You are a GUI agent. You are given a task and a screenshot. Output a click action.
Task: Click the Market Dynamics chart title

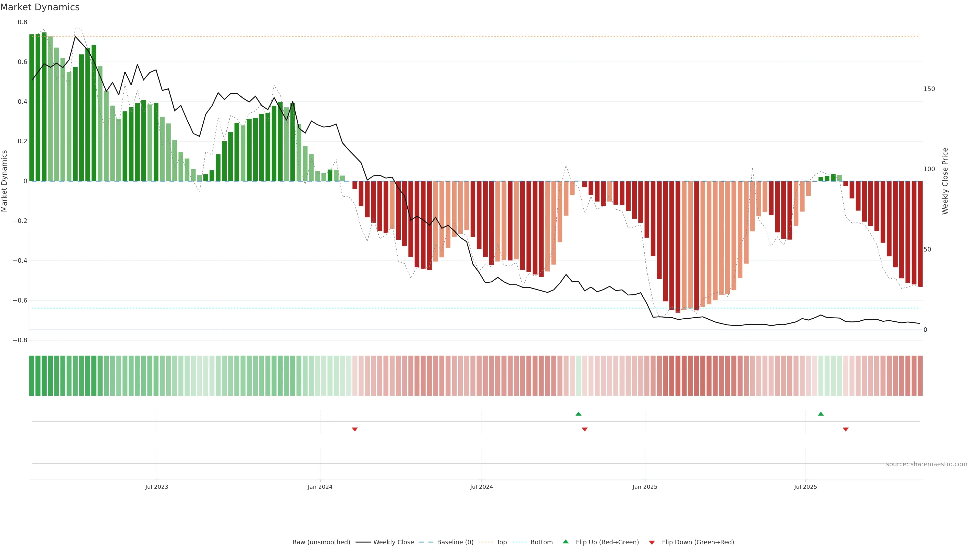click(40, 7)
